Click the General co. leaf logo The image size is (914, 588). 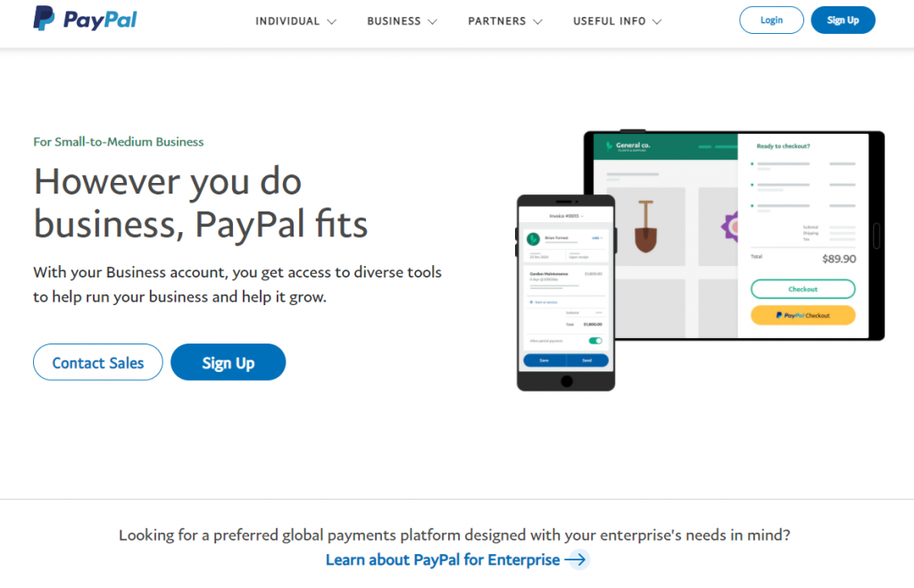pos(609,145)
